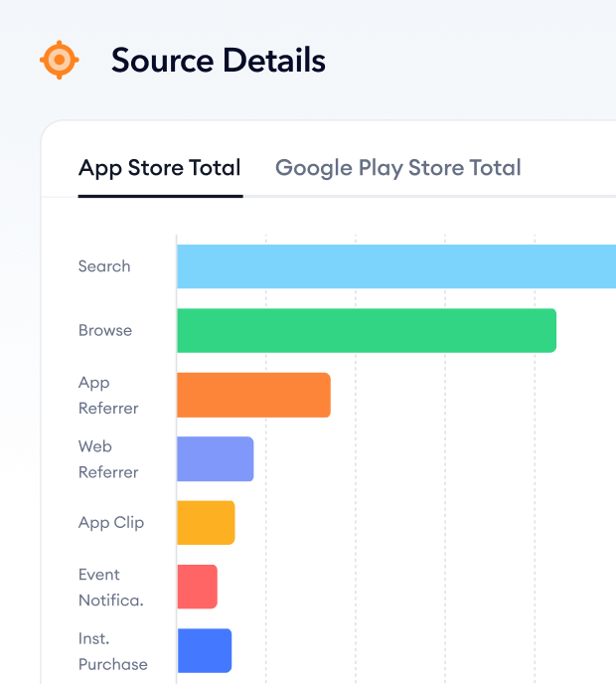The image size is (616, 684).
Task: Open the Google Play Store Total tab
Action: (x=398, y=168)
